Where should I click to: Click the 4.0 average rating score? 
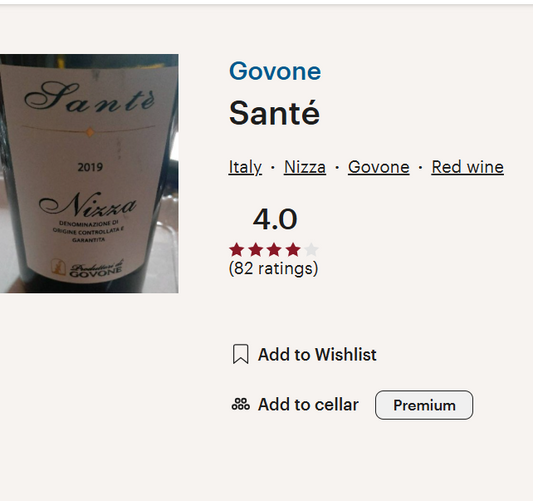tap(275, 219)
